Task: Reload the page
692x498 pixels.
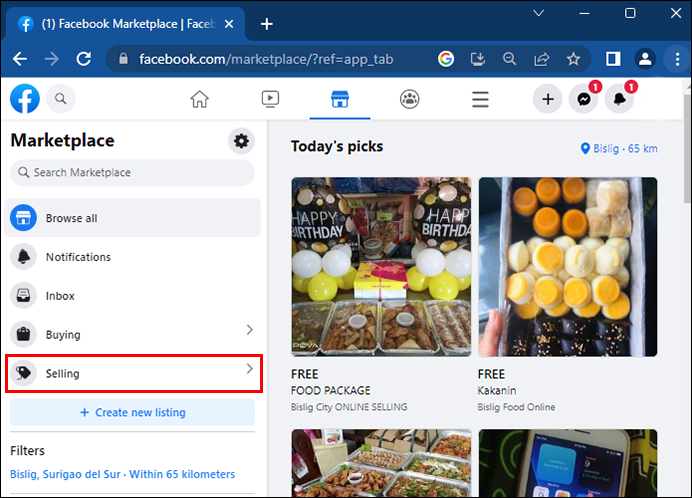Action: click(84, 59)
